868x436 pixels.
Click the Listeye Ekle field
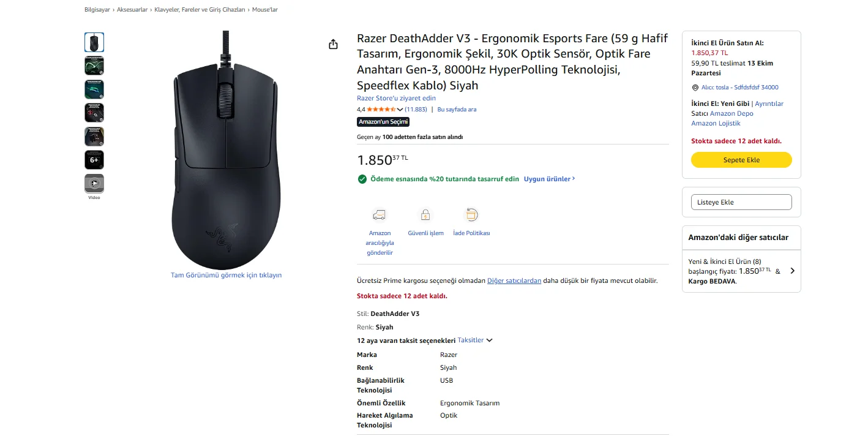[x=741, y=202]
